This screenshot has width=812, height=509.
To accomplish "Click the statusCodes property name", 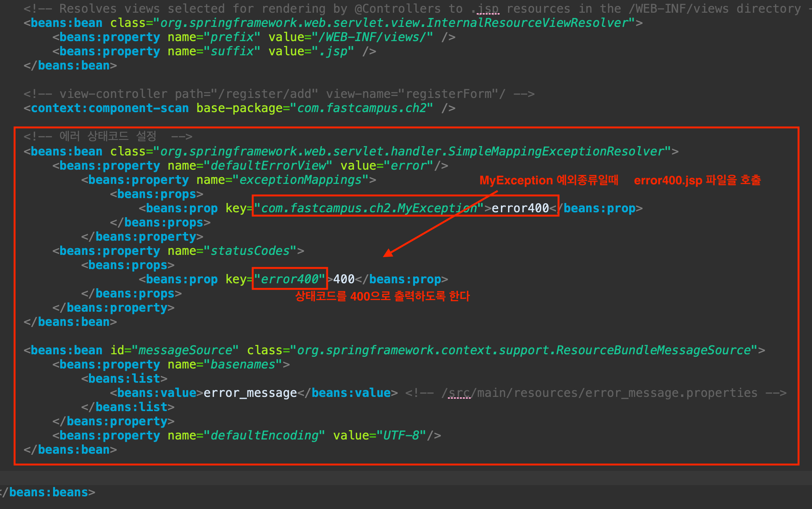I will (250, 251).
